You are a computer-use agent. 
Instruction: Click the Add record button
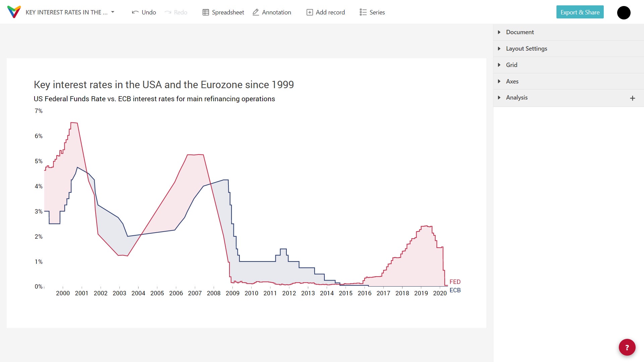[x=326, y=12]
